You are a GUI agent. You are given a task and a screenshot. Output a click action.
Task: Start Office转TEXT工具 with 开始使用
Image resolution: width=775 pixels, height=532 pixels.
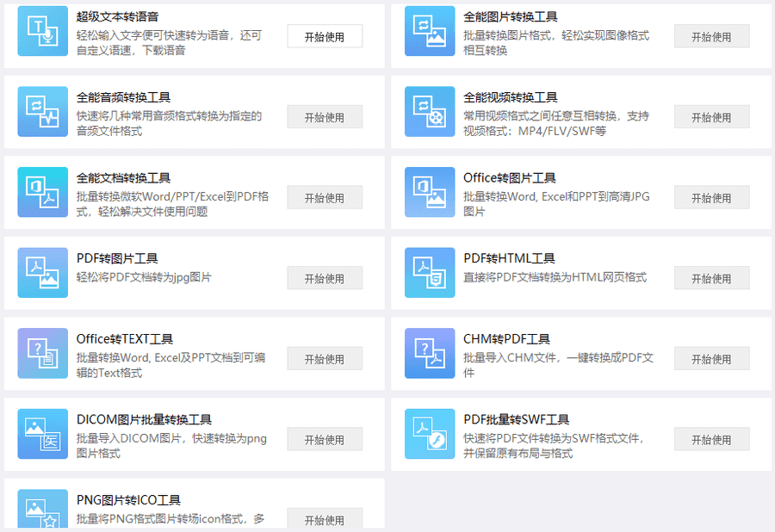(x=325, y=359)
